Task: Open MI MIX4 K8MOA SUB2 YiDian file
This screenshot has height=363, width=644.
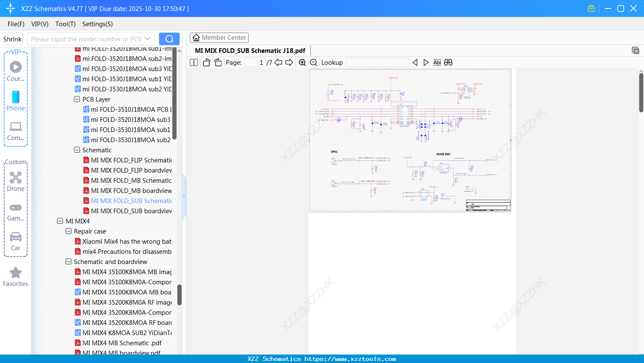Action: 123,333
